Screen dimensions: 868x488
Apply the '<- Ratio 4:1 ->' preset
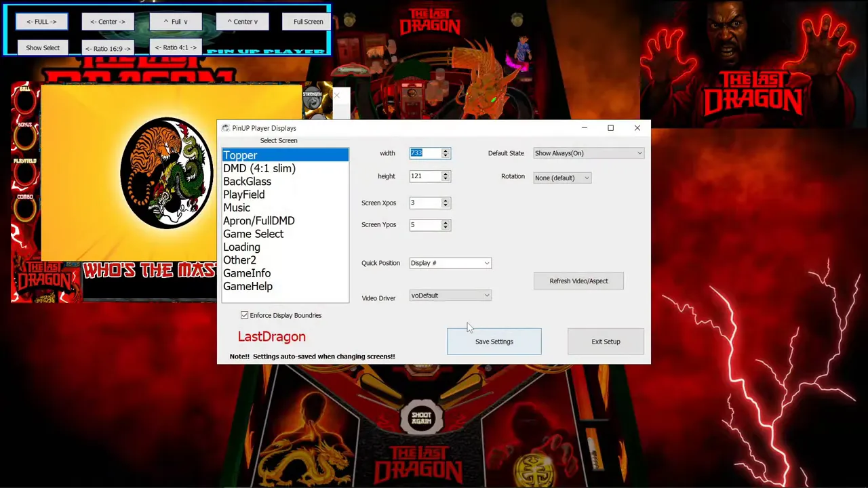[x=176, y=47]
